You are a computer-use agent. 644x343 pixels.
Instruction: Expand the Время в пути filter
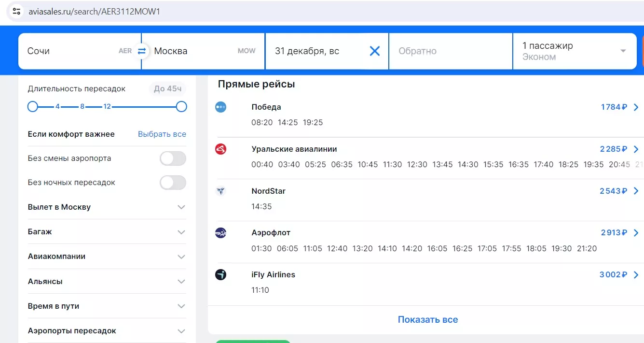click(181, 306)
